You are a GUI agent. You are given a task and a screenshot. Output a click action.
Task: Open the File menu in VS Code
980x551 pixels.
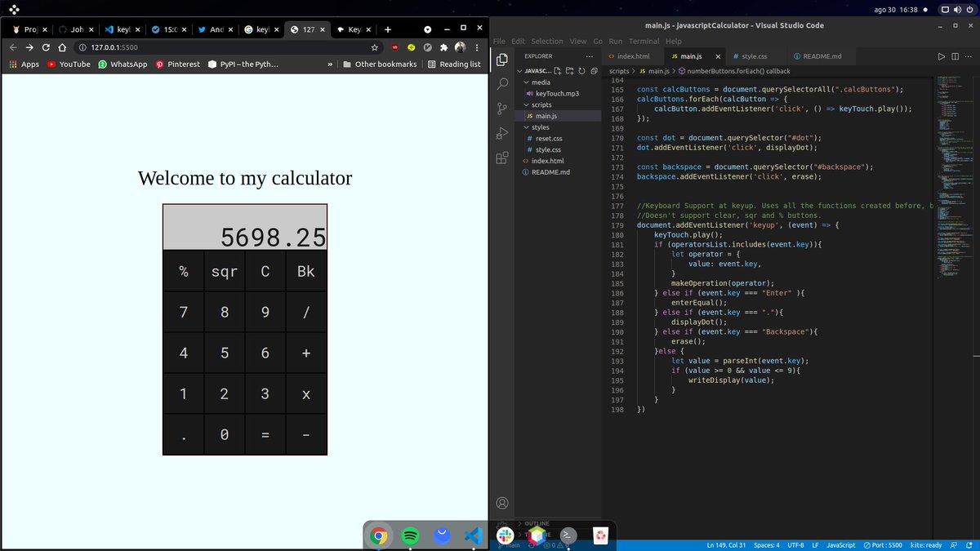pos(499,41)
